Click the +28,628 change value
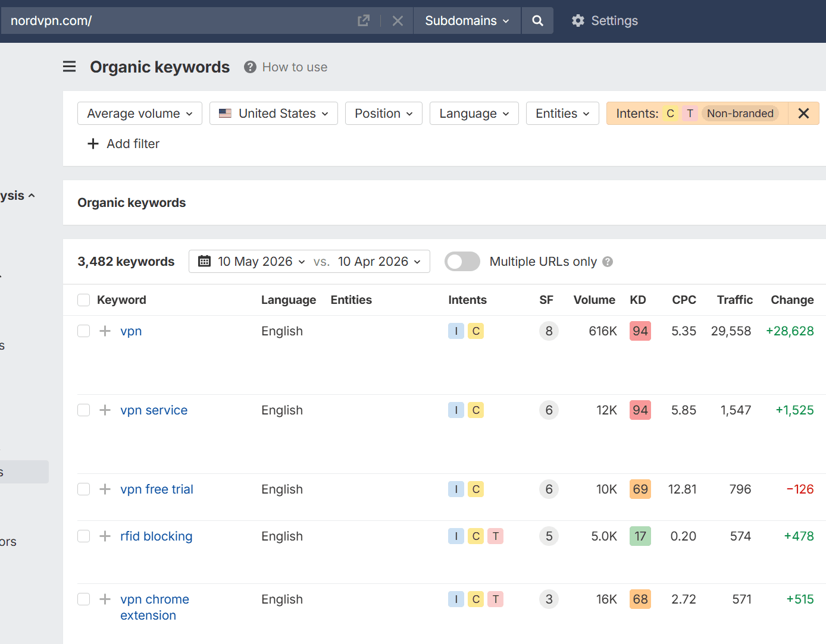 pos(790,331)
